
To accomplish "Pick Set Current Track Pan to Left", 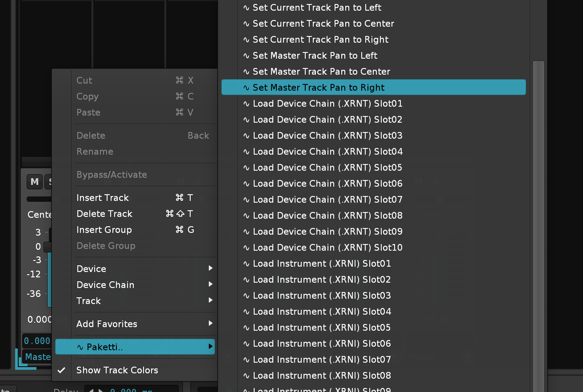I will pos(316,8).
